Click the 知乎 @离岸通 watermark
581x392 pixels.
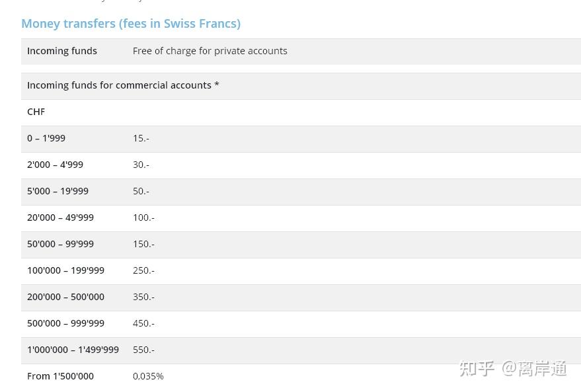click(x=513, y=368)
